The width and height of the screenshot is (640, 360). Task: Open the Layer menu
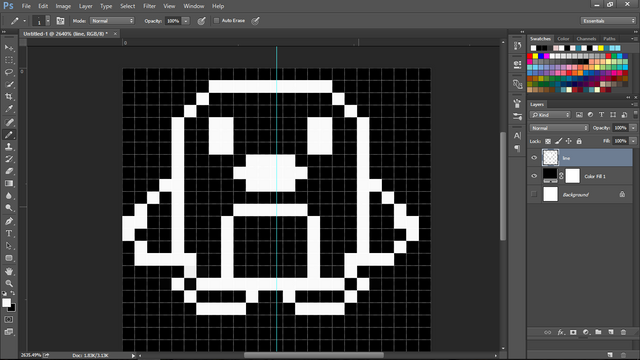(x=85, y=6)
